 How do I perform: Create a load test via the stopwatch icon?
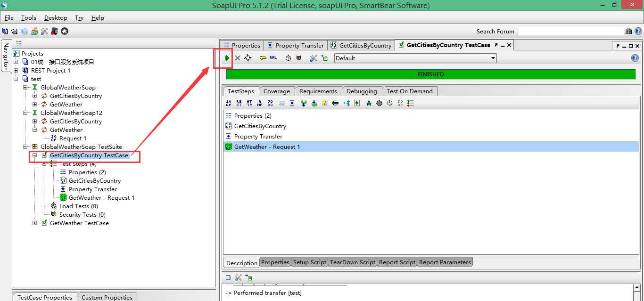289,58
